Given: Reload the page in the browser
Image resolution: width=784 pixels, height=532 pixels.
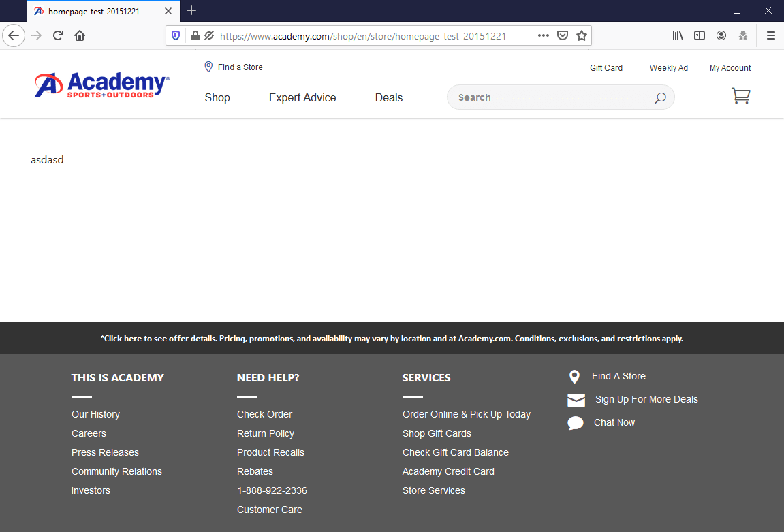Looking at the screenshot, I should [x=58, y=36].
